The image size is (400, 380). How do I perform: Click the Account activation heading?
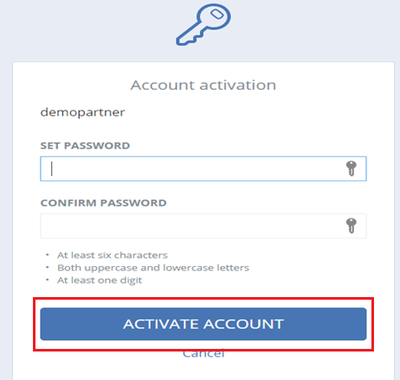click(x=203, y=85)
